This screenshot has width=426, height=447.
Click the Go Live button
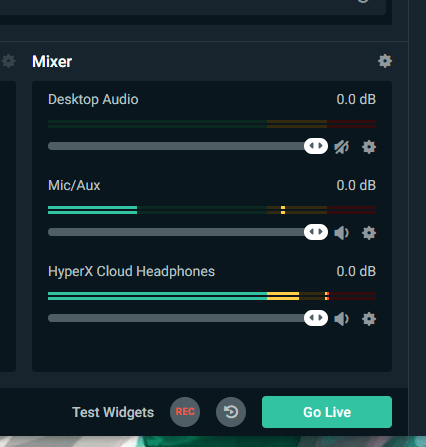327,412
